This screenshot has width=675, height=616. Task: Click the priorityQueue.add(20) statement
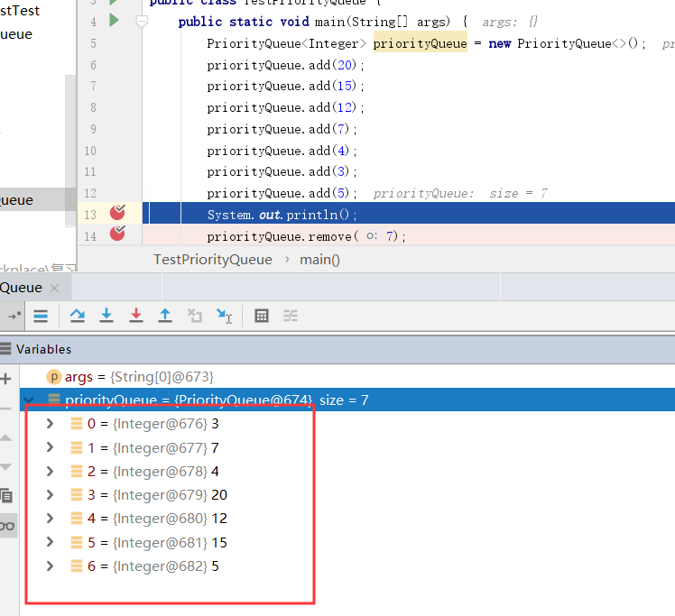click(x=285, y=65)
